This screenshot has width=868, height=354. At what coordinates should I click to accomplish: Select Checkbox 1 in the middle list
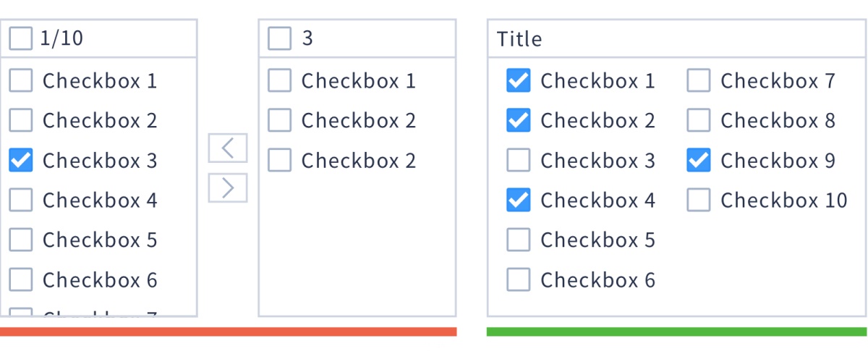[x=279, y=80]
